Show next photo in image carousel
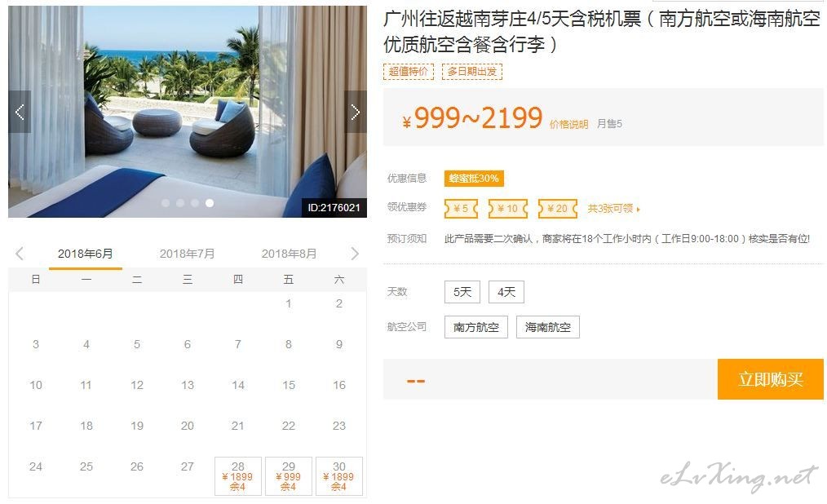The image size is (827, 504). pyautogui.click(x=356, y=112)
